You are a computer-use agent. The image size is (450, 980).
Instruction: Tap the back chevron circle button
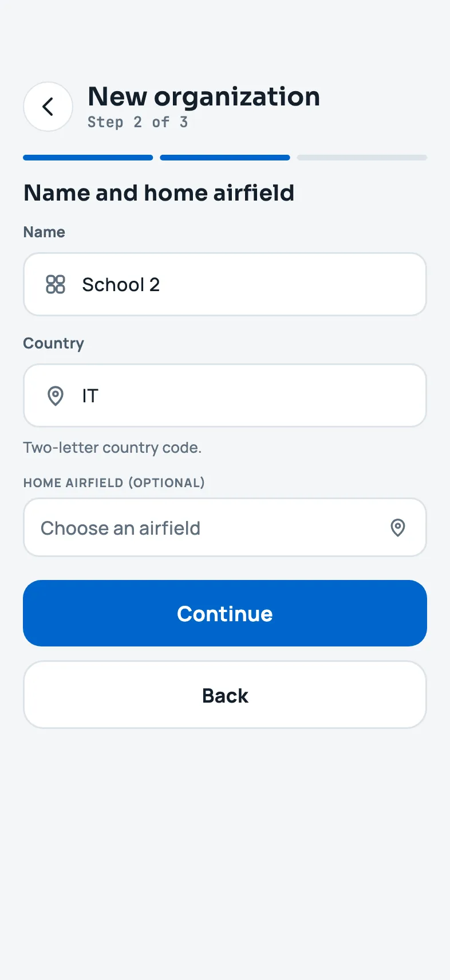(48, 107)
